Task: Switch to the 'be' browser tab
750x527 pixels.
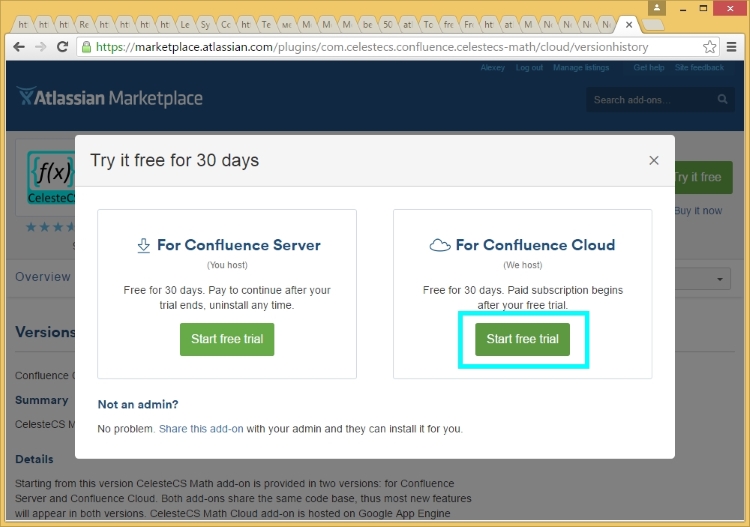Action: point(367,24)
